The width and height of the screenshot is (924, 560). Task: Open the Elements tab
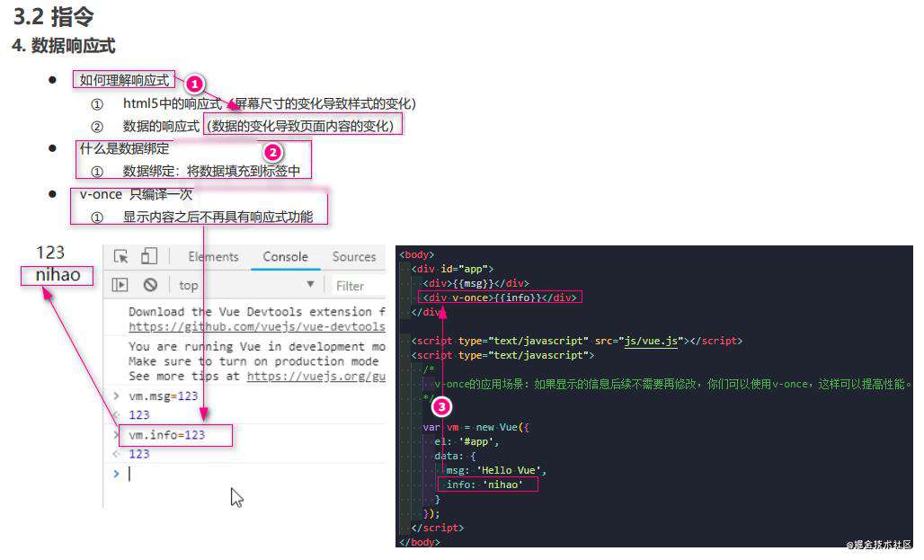click(x=213, y=257)
